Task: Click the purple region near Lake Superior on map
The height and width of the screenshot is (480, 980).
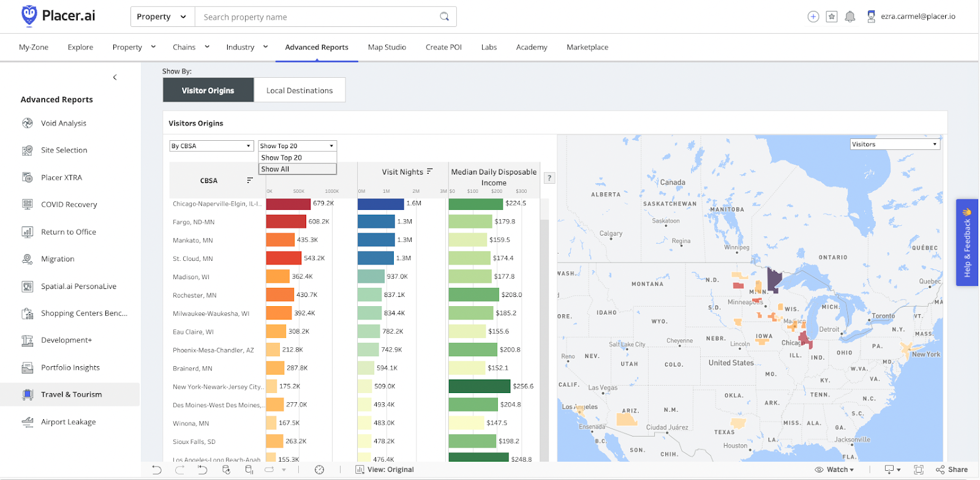Action: click(x=774, y=279)
